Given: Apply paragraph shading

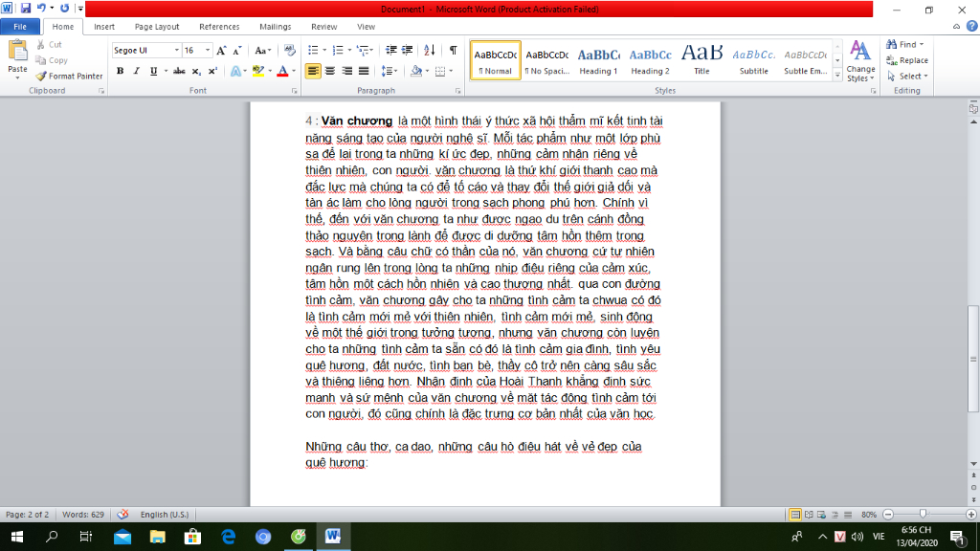Looking at the screenshot, I should [416, 71].
